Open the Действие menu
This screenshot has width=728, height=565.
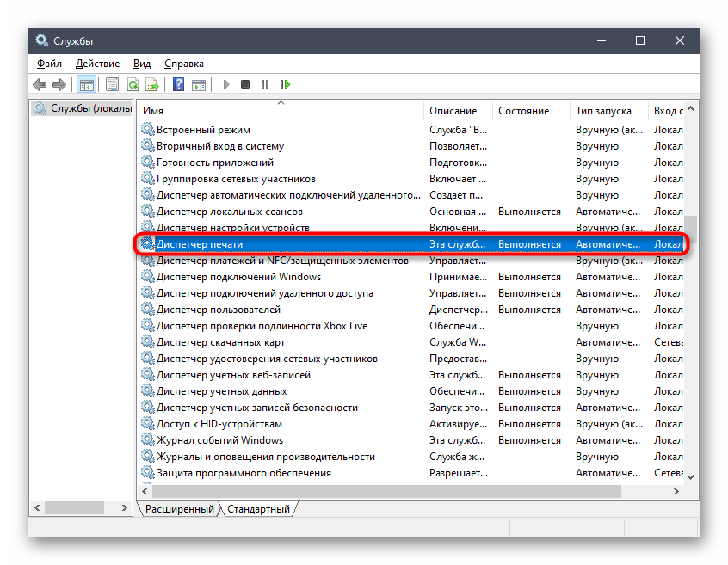click(x=97, y=64)
